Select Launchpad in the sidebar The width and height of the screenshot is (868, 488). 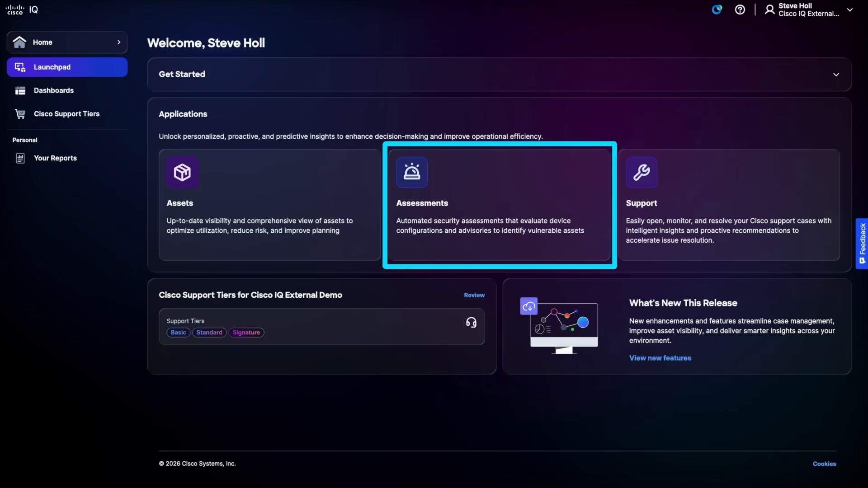point(67,67)
